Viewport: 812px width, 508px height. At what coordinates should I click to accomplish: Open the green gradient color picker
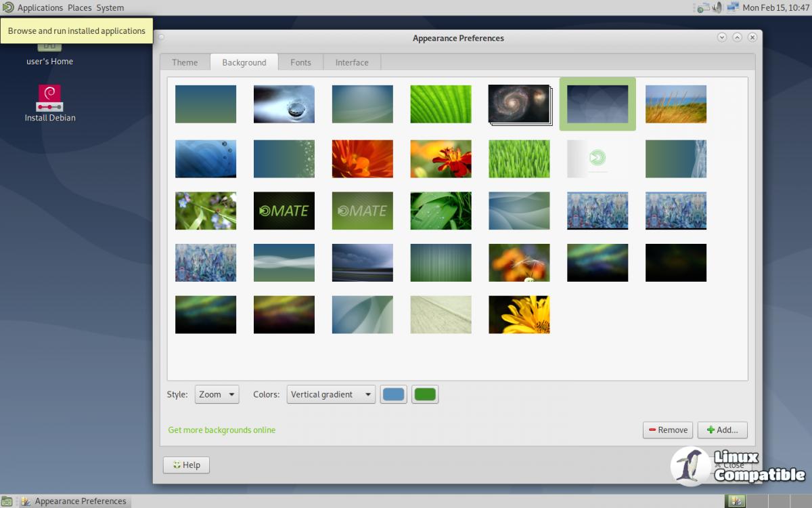(425, 394)
